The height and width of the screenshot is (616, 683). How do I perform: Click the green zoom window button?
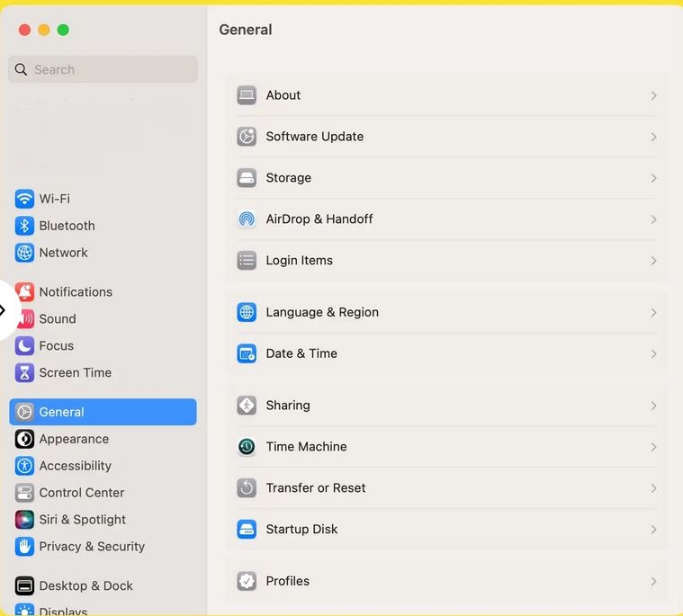(63, 30)
